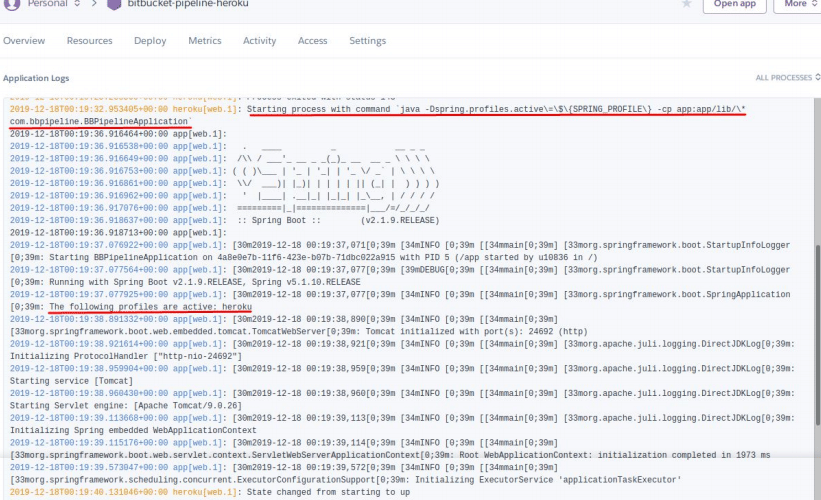Favorite the app with the star icon
The image size is (821, 500).
(686, 4)
